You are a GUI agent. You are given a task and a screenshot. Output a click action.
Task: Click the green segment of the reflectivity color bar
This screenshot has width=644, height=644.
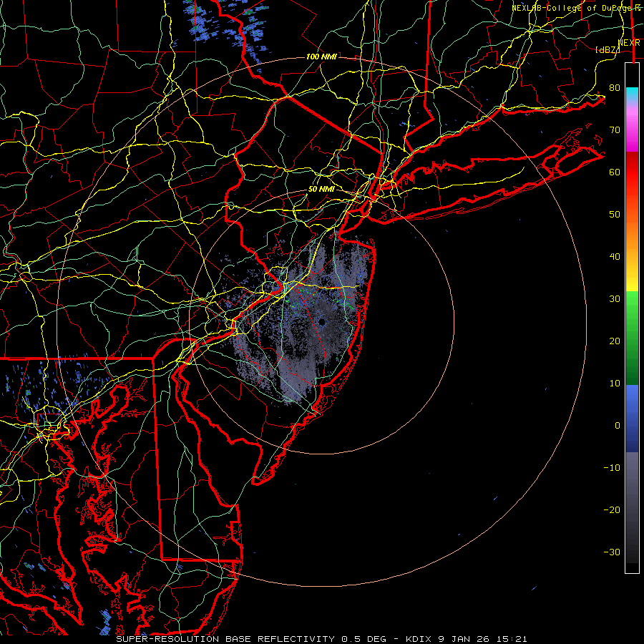click(x=632, y=338)
